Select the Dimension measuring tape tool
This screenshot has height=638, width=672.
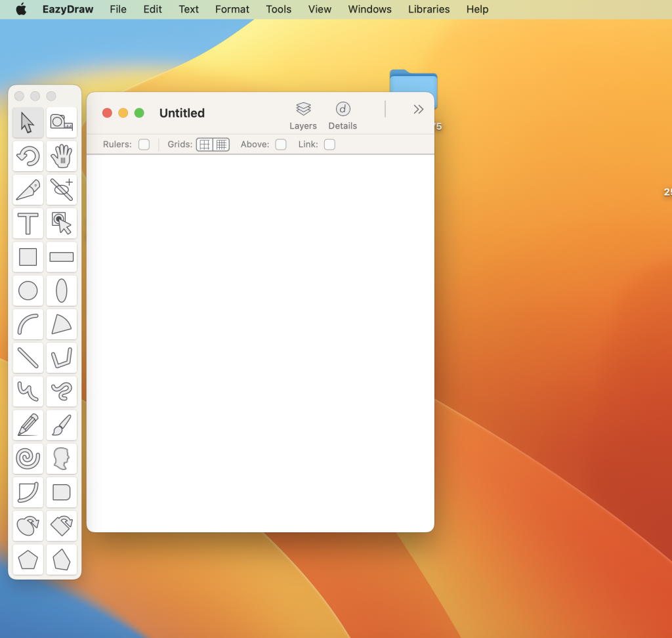pos(62,123)
